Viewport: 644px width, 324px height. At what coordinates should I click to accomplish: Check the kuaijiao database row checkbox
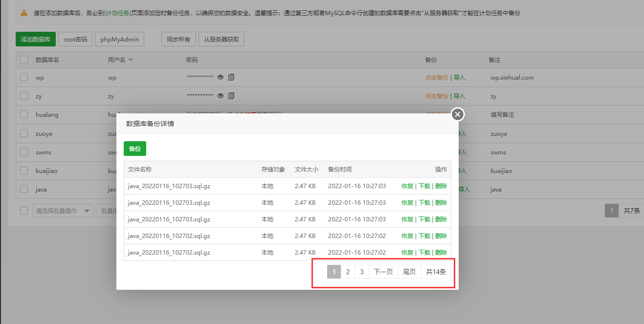tap(24, 170)
